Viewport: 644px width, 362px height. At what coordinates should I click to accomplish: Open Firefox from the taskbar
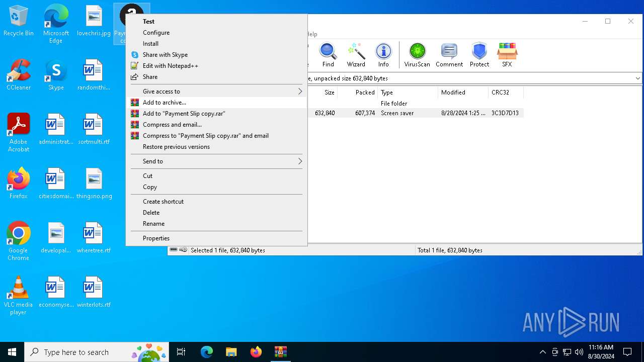tap(256, 352)
